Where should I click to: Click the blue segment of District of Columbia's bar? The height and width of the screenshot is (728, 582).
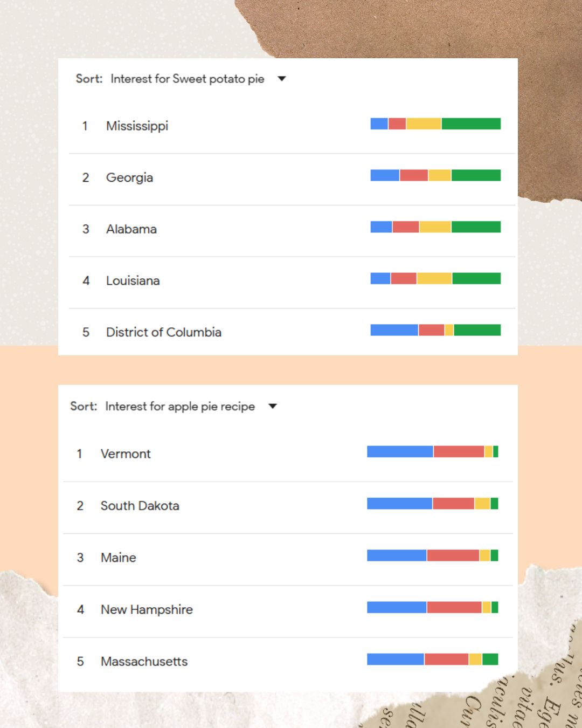(394, 330)
